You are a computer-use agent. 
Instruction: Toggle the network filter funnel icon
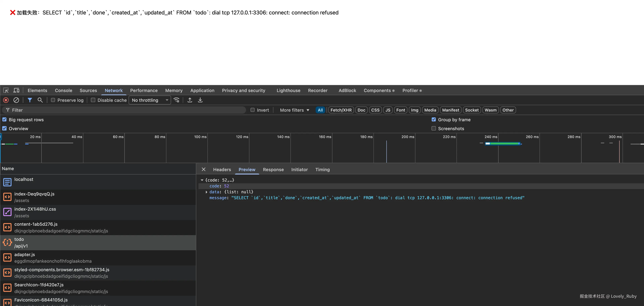coord(30,100)
